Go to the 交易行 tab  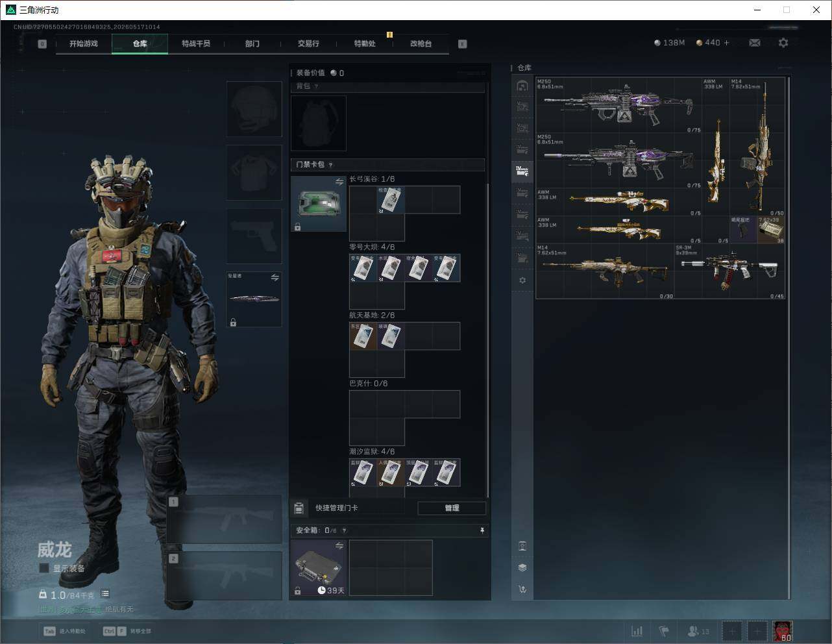tap(308, 43)
